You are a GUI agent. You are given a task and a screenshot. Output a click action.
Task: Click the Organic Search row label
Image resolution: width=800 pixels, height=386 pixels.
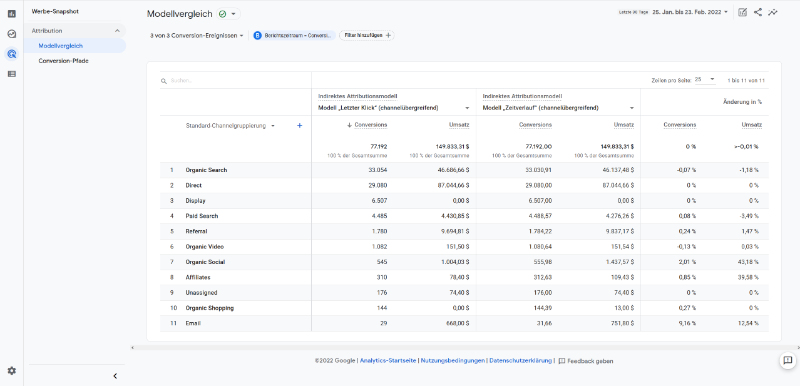point(206,170)
